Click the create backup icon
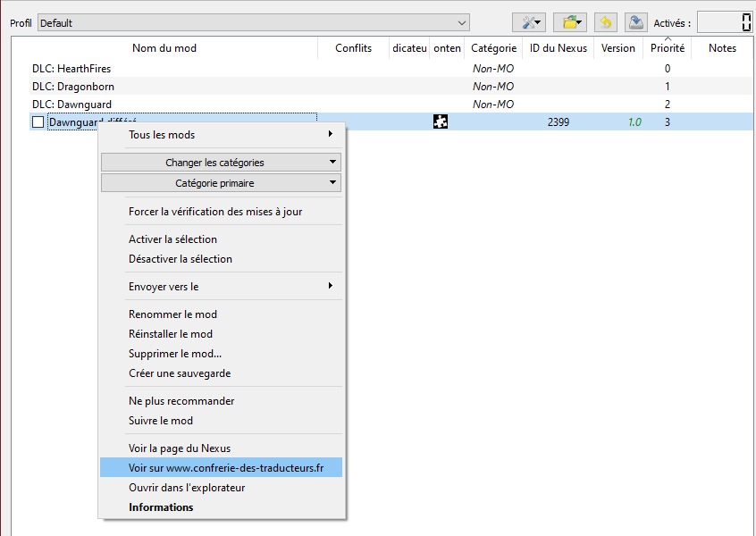This screenshot has height=536, width=756. click(635, 22)
